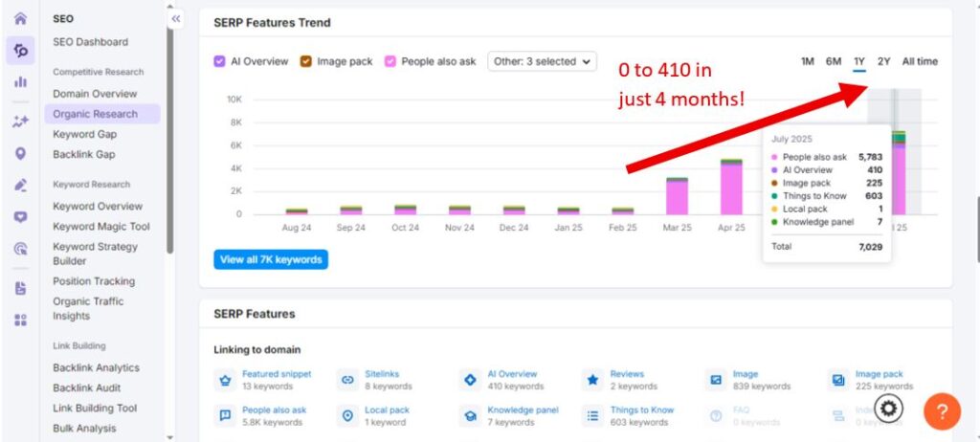
Task: Click the Sitelinks chain icon
Action: [347, 380]
